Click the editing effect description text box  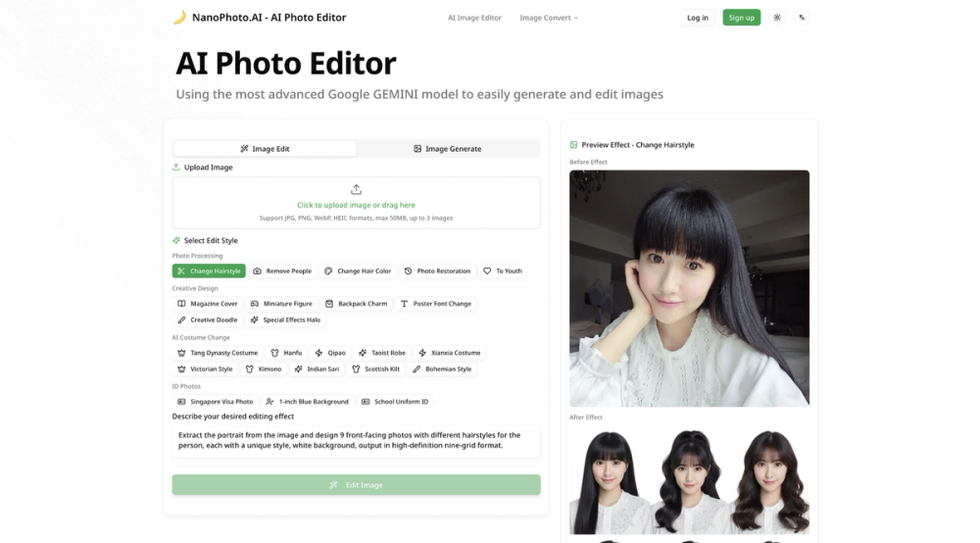tap(357, 440)
